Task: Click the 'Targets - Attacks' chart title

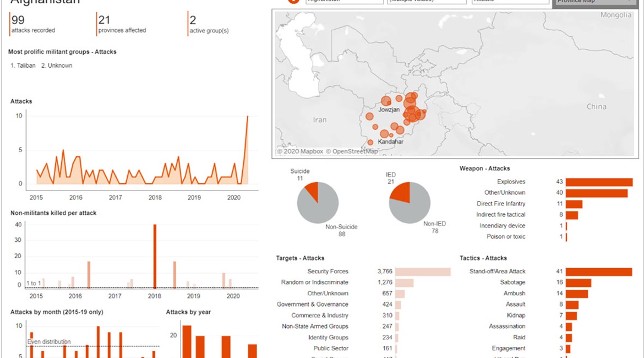Action: pyautogui.click(x=300, y=258)
